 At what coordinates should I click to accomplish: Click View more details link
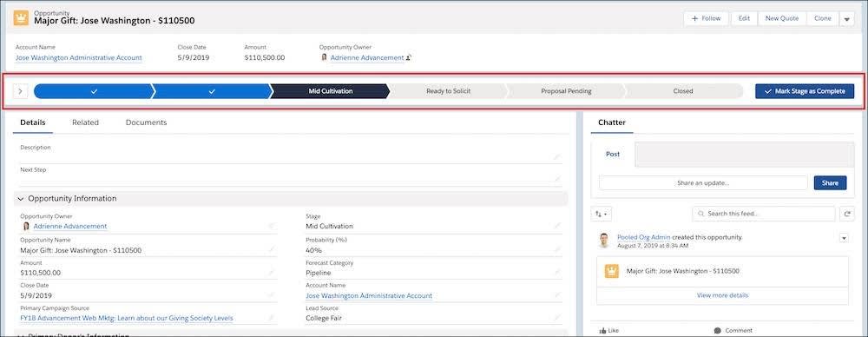(722, 295)
